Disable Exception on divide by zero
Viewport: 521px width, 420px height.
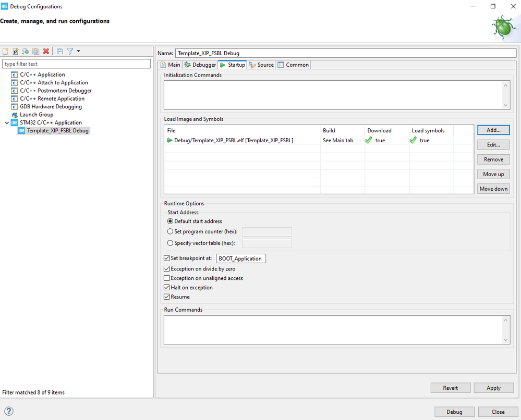pyautogui.click(x=167, y=268)
